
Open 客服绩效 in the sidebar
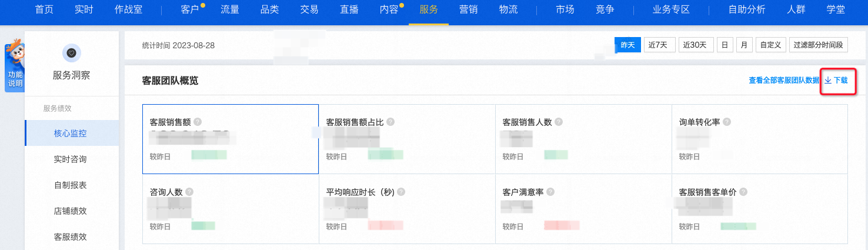(x=71, y=236)
